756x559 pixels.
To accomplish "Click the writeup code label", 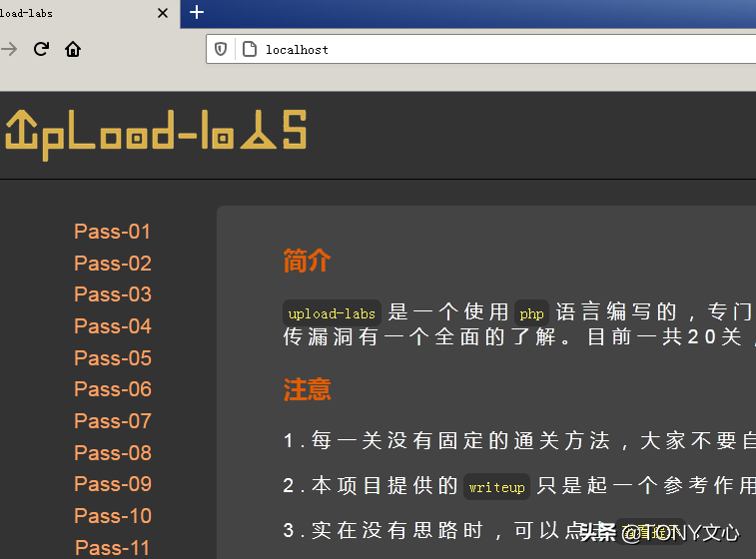I will 496,487.
